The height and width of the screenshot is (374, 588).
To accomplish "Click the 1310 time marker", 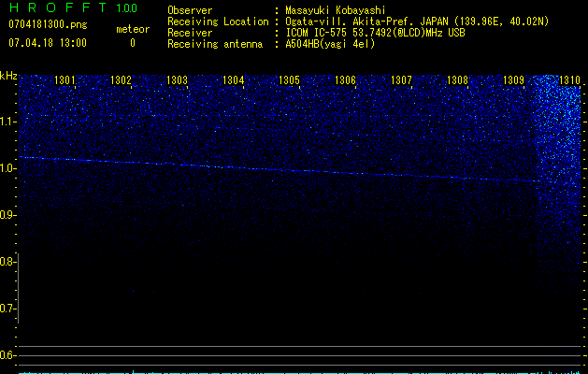I will point(569,80).
